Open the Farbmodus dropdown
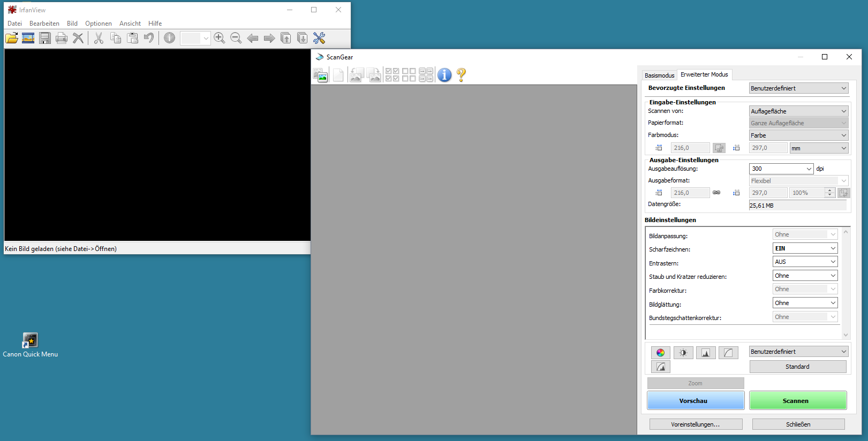868x441 pixels. pyautogui.click(x=798, y=135)
